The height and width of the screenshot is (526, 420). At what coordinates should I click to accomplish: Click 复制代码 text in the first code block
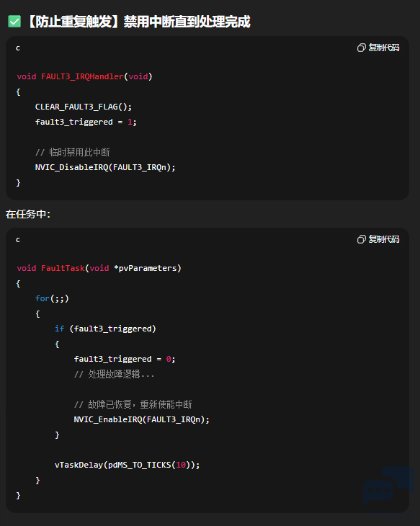pyautogui.click(x=384, y=48)
